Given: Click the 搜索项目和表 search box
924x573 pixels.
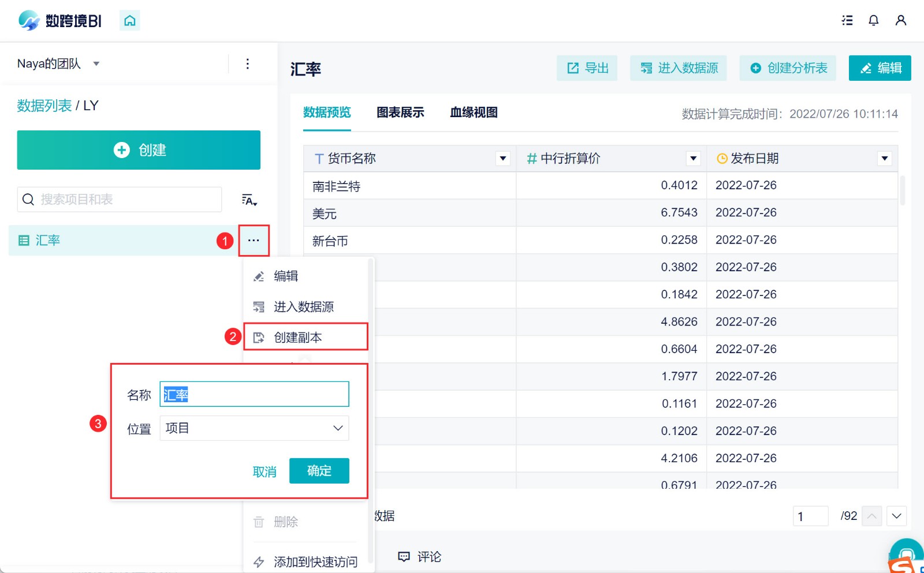Looking at the screenshot, I should pyautogui.click(x=120, y=200).
